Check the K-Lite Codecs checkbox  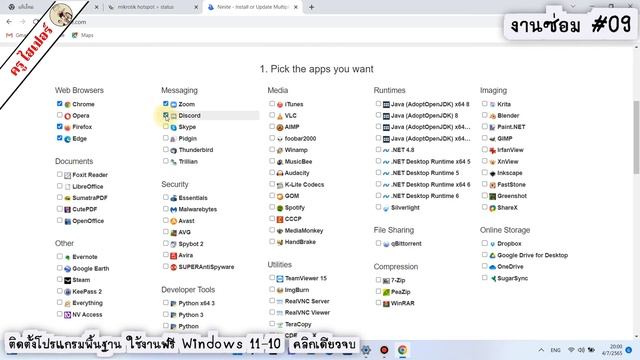pyautogui.click(x=272, y=184)
